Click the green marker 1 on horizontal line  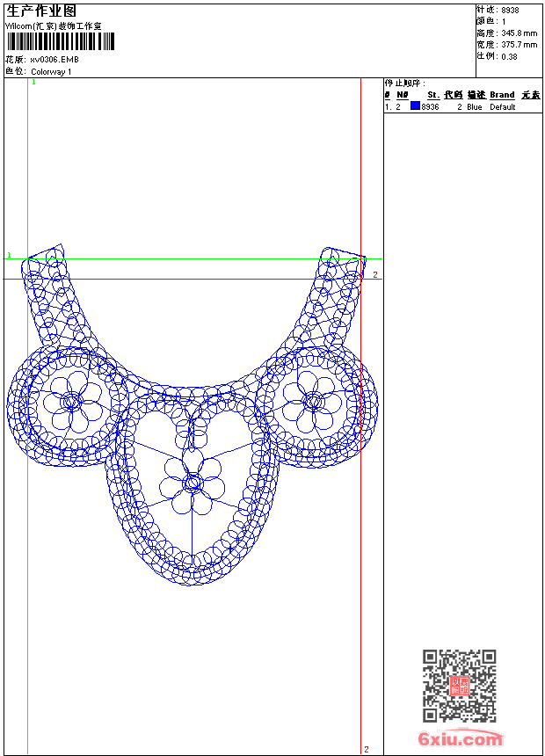10,256
